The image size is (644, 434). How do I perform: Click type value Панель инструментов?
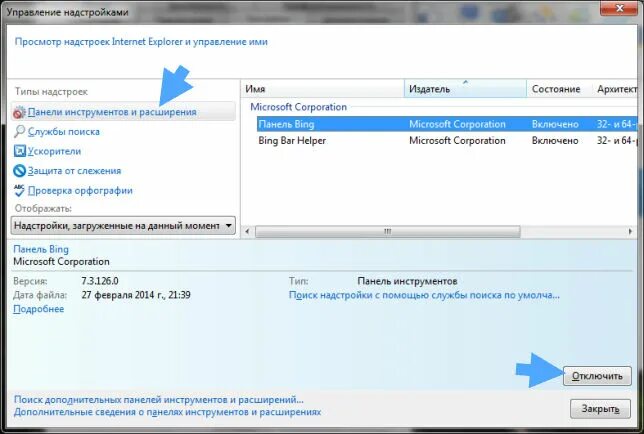[x=407, y=281]
